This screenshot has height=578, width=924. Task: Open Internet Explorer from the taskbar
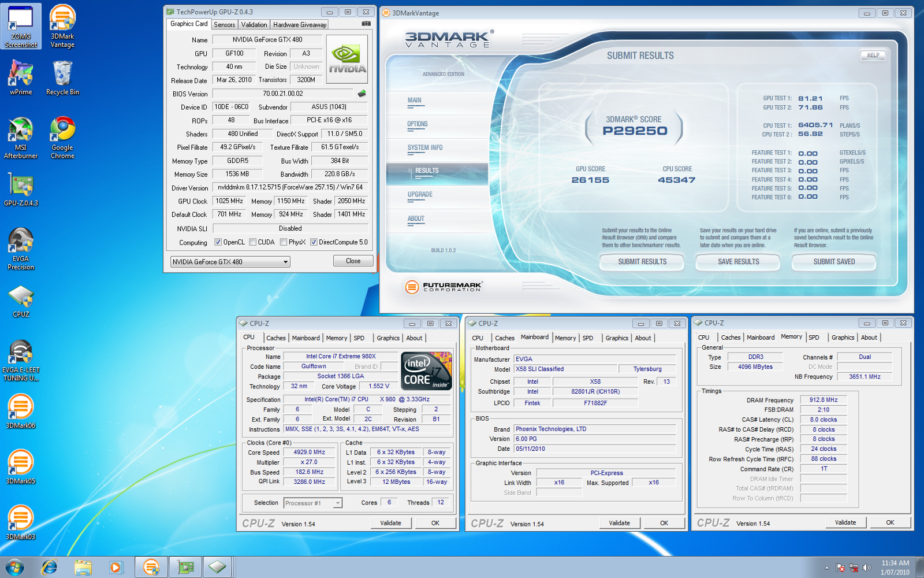pos(50,567)
